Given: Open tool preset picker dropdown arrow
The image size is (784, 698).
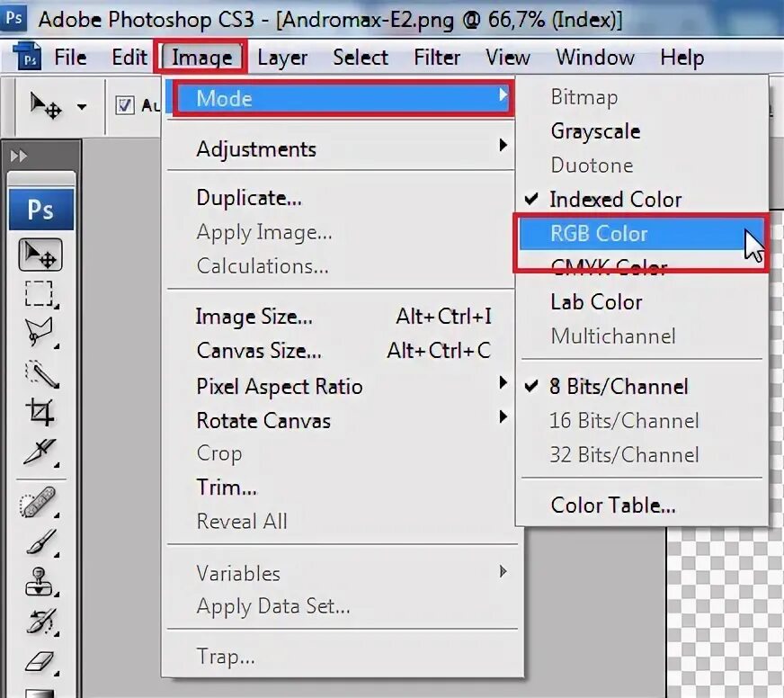Looking at the screenshot, I should coord(82,106).
